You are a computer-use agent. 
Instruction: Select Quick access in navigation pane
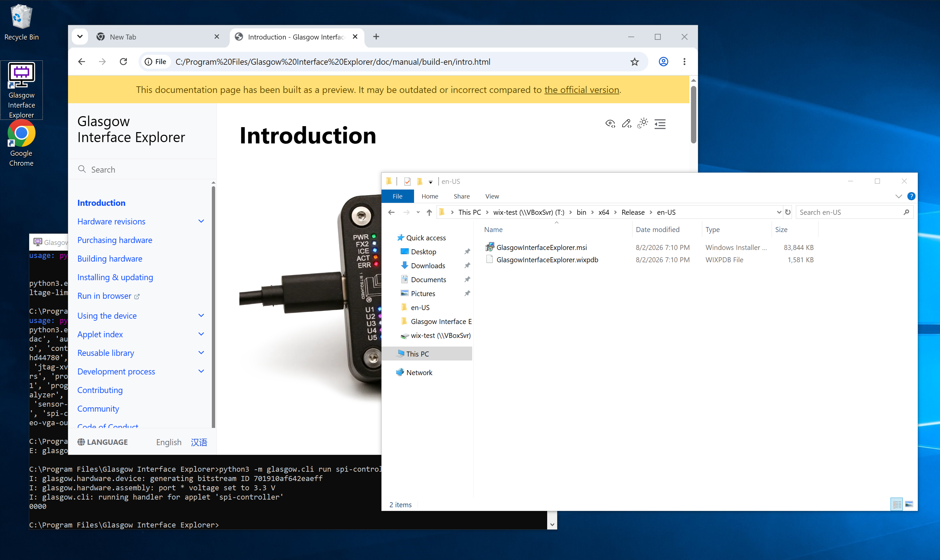tap(426, 238)
